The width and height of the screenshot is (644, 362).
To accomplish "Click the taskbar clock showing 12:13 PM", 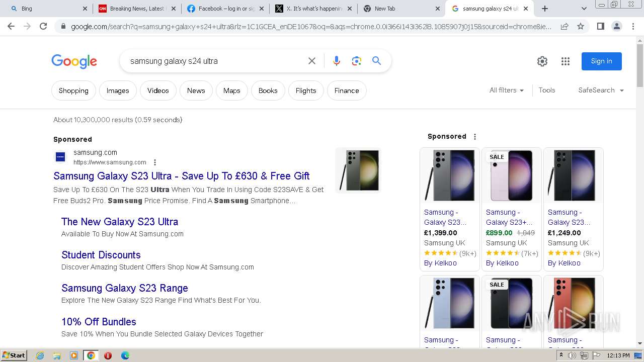I will pyautogui.click(x=618, y=355).
